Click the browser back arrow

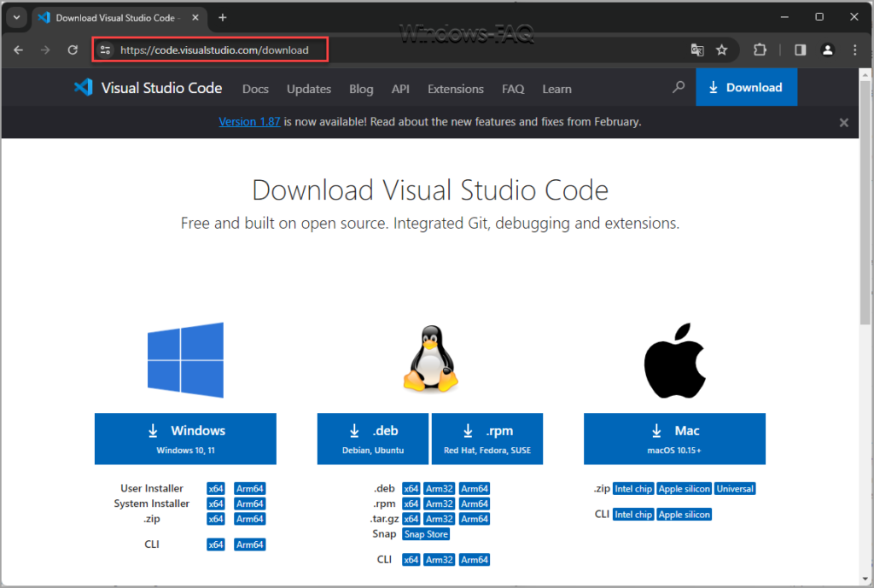tap(19, 50)
